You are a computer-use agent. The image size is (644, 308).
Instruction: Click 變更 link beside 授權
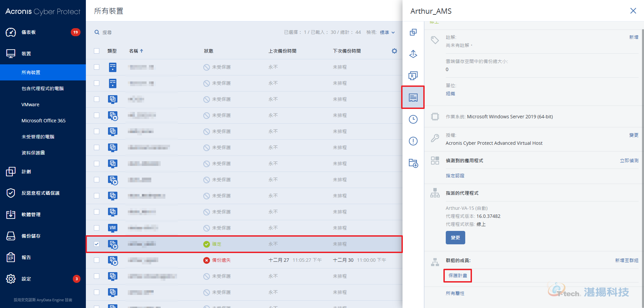pyautogui.click(x=634, y=135)
